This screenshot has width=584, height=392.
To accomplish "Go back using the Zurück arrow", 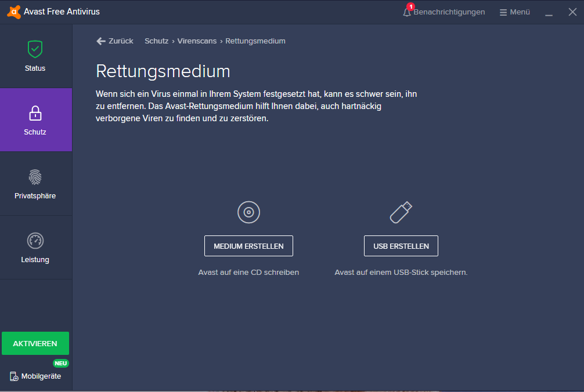I will click(x=101, y=41).
